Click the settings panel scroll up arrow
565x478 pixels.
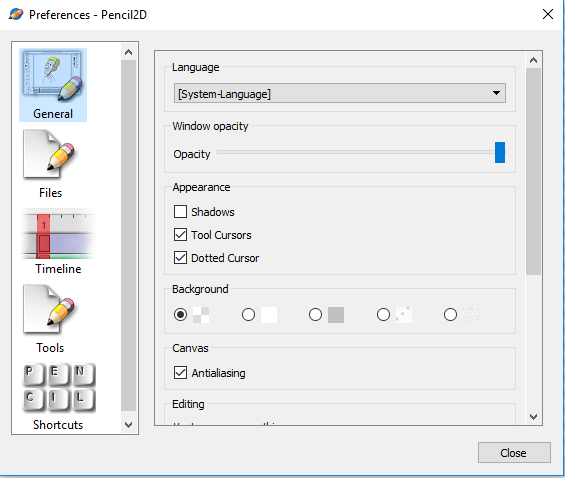pyautogui.click(x=533, y=60)
